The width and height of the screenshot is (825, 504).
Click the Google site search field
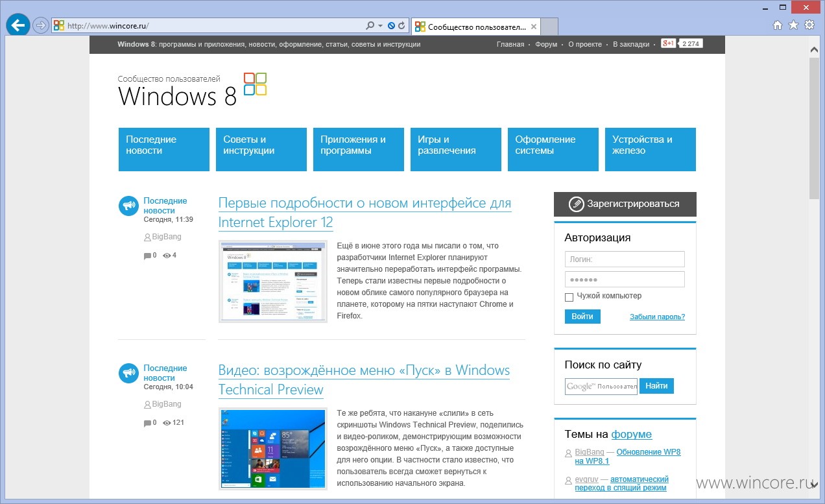click(x=601, y=387)
